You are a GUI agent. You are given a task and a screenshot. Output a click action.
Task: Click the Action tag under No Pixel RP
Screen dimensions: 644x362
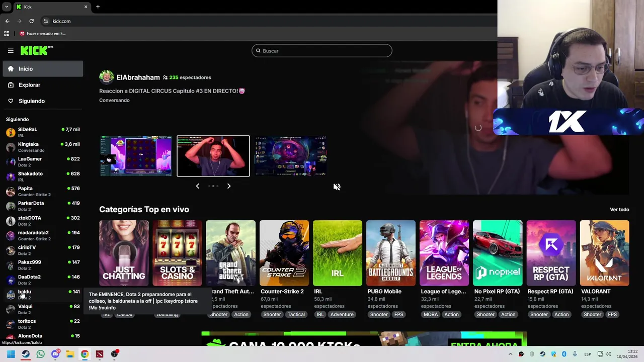tap(508, 314)
